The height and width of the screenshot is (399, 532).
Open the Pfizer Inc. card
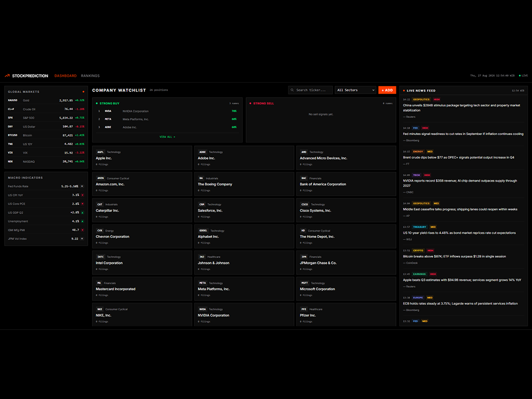[346, 314]
